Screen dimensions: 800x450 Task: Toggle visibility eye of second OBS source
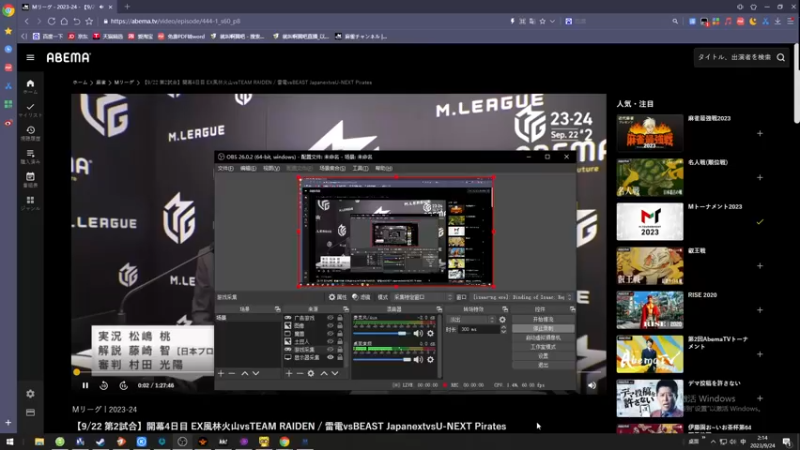point(330,326)
